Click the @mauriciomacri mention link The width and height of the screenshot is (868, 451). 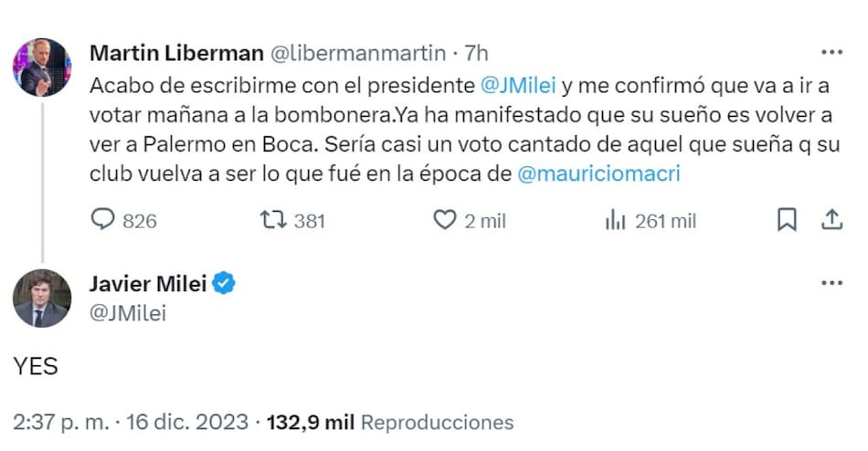coord(598,173)
